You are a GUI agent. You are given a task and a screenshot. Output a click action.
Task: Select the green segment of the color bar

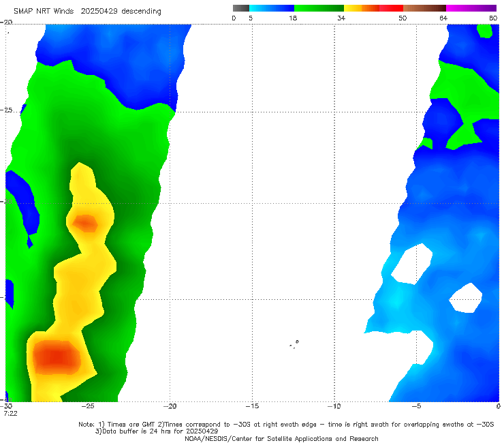(x=319, y=8)
